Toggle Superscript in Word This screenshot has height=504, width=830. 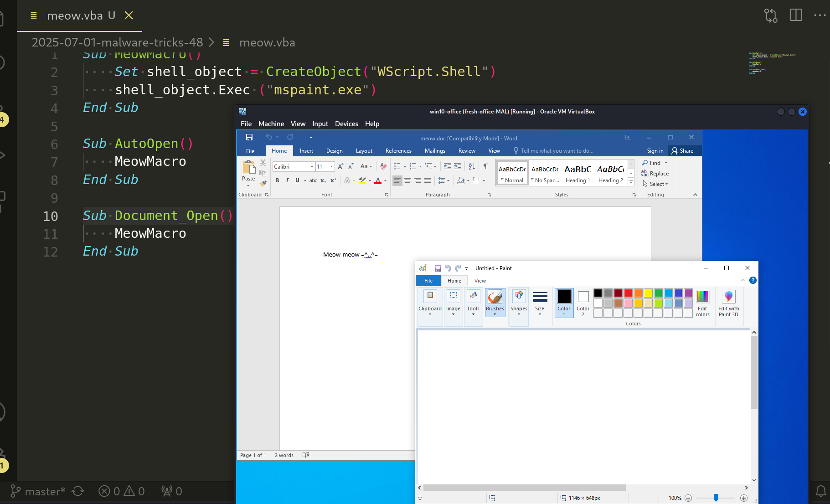(333, 180)
